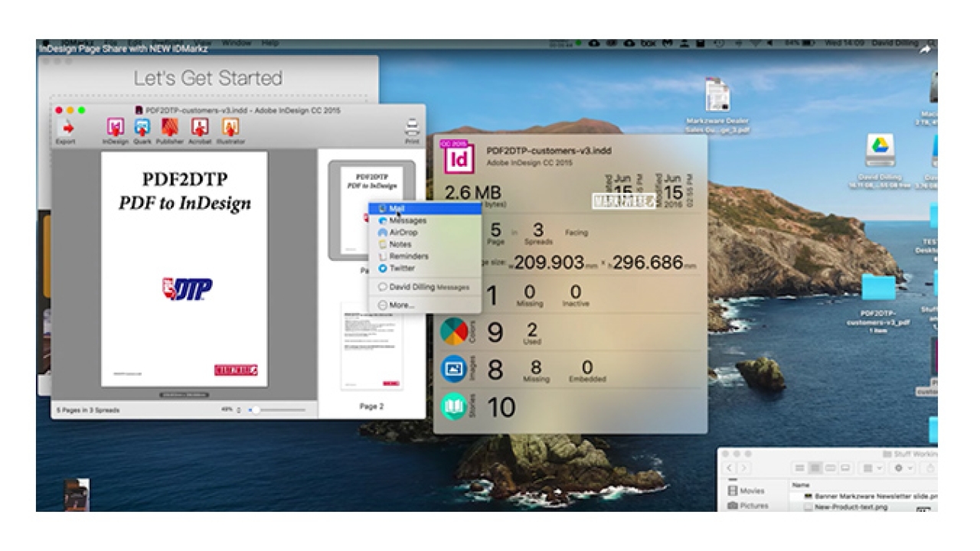Screen dimensions: 980x551
Task: Click the 'Let's Get Started' heading
Action: [x=207, y=78]
